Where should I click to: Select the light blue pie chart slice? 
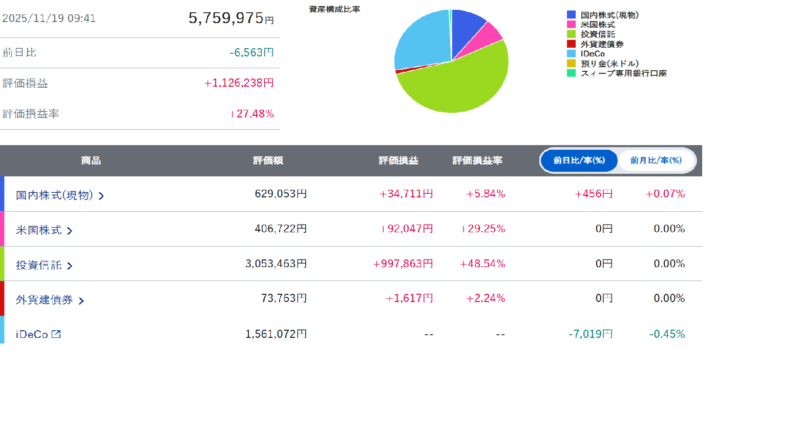click(x=420, y=40)
